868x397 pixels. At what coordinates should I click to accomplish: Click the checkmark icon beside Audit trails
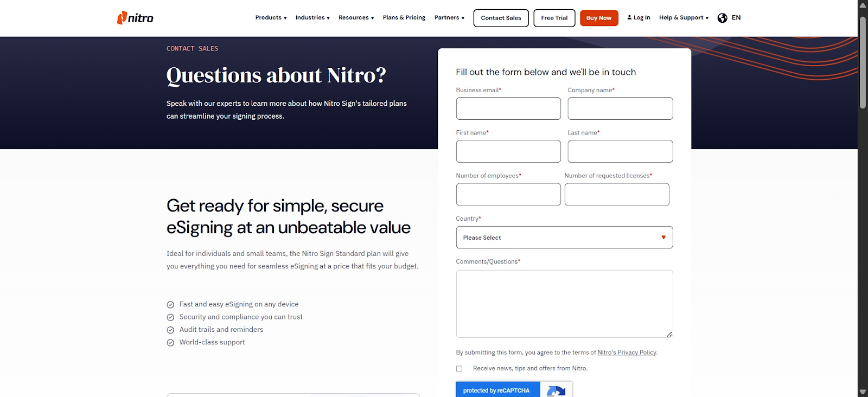pos(170,330)
